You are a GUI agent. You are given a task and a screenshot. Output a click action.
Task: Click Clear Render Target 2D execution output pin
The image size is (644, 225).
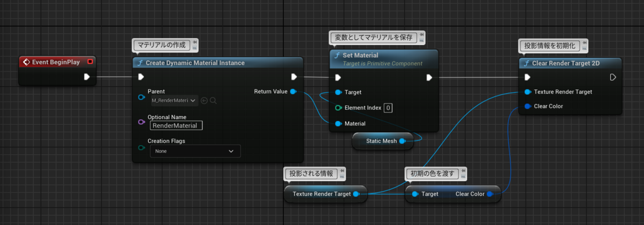613,77
